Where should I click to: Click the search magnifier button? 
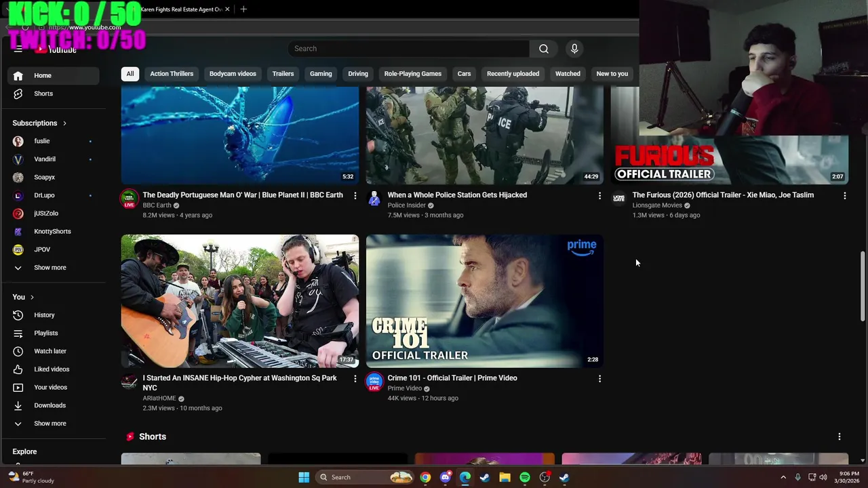[544, 49]
